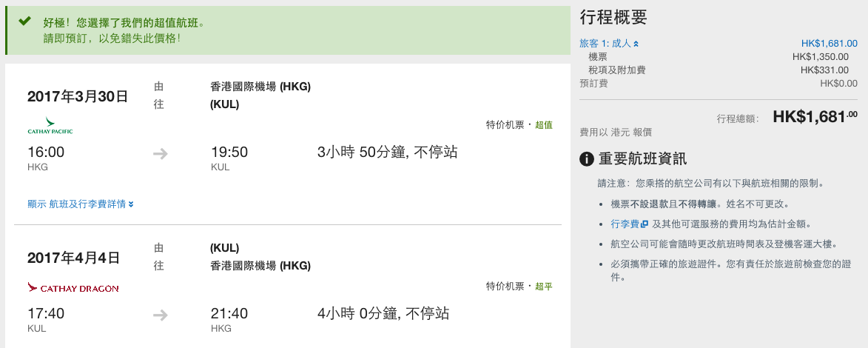Click the 超值 fare tag on outbound flight
The width and height of the screenshot is (868, 348).
tap(544, 124)
